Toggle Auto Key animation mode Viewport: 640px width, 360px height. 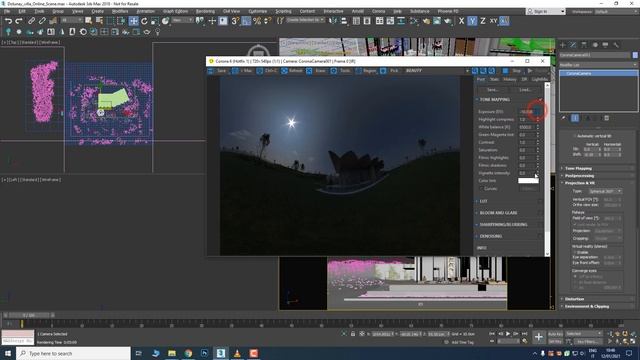point(555,334)
